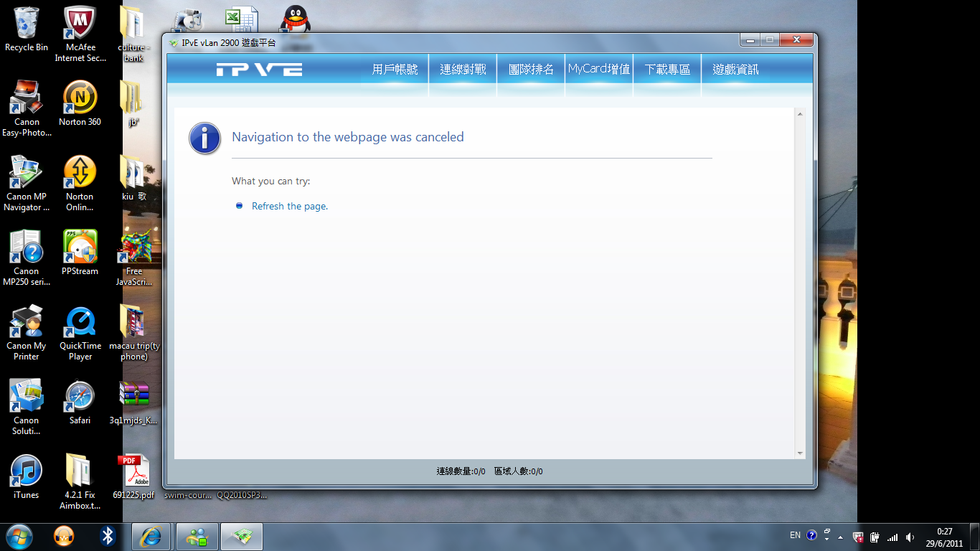Open the 團隊排名 tab
This screenshot has height=551, width=980.
[531, 70]
